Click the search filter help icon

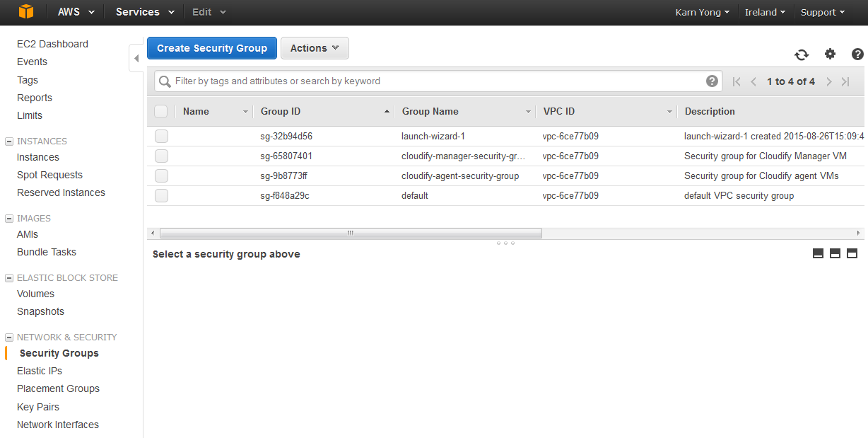(712, 81)
